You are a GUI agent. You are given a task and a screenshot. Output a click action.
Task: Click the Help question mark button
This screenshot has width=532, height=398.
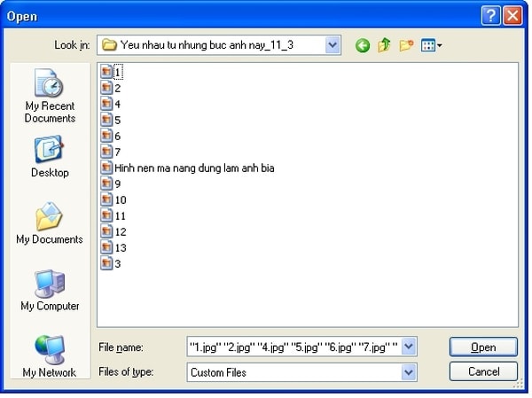point(490,16)
